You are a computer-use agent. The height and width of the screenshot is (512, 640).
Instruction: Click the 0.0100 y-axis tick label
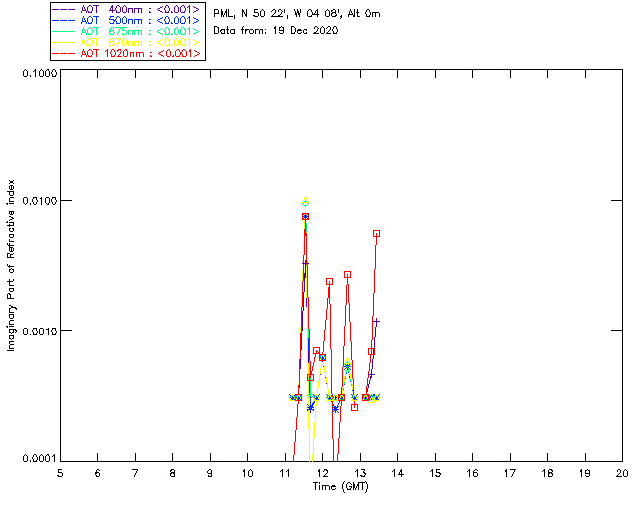pyautogui.click(x=40, y=201)
